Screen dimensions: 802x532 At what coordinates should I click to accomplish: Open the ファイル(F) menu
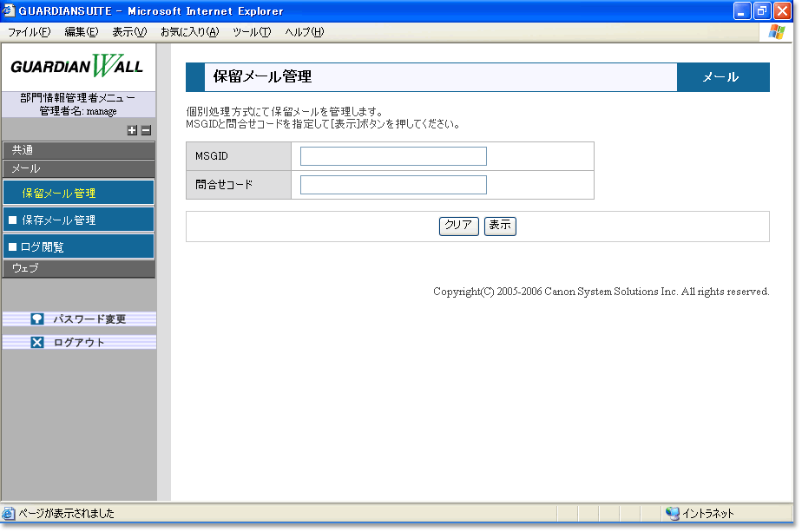(29, 32)
